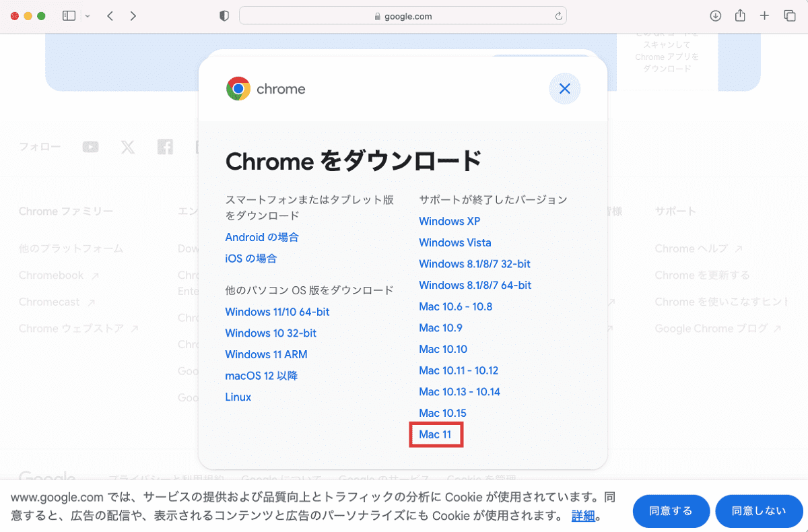Select Mac 10.10 link
808x532 pixels.
(443, 349)
